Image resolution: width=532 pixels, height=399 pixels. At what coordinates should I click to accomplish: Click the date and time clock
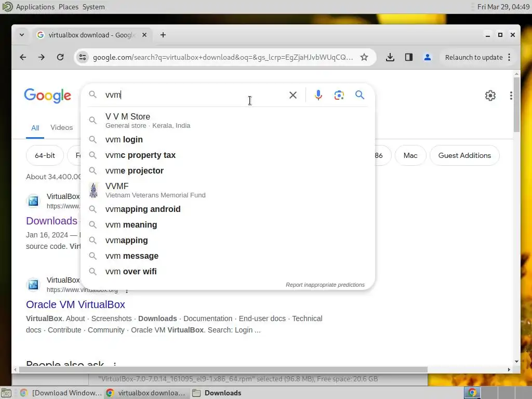coord(503,7)
